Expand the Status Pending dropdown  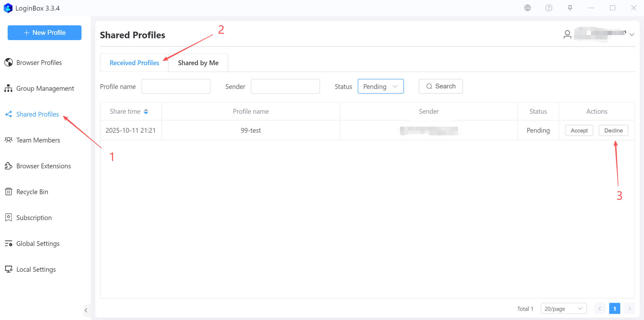pyautogui.click(x=380, y=86)
